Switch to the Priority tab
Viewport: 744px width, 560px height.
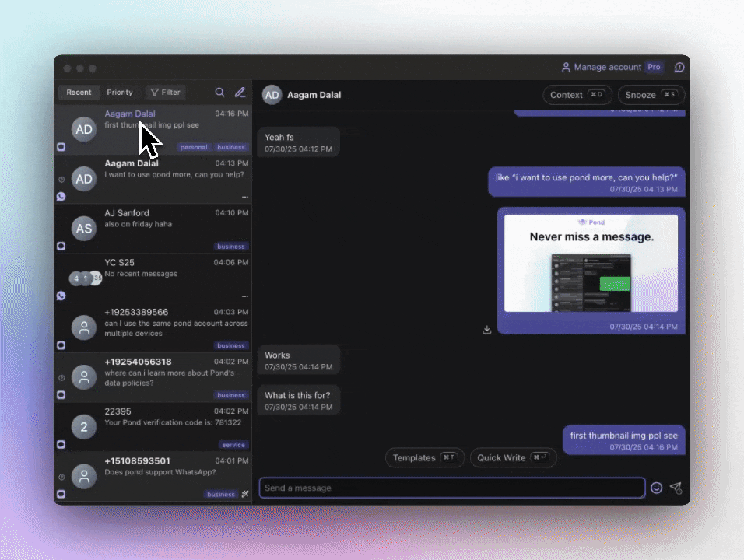coord(120,92)
